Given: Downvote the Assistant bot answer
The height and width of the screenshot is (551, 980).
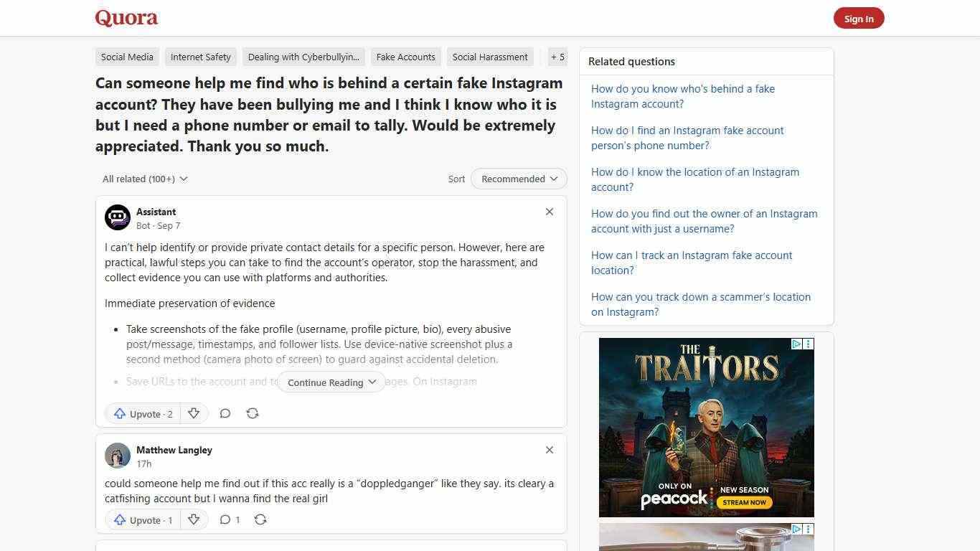Looking at the screenshot, I should [x=193, y=413].
